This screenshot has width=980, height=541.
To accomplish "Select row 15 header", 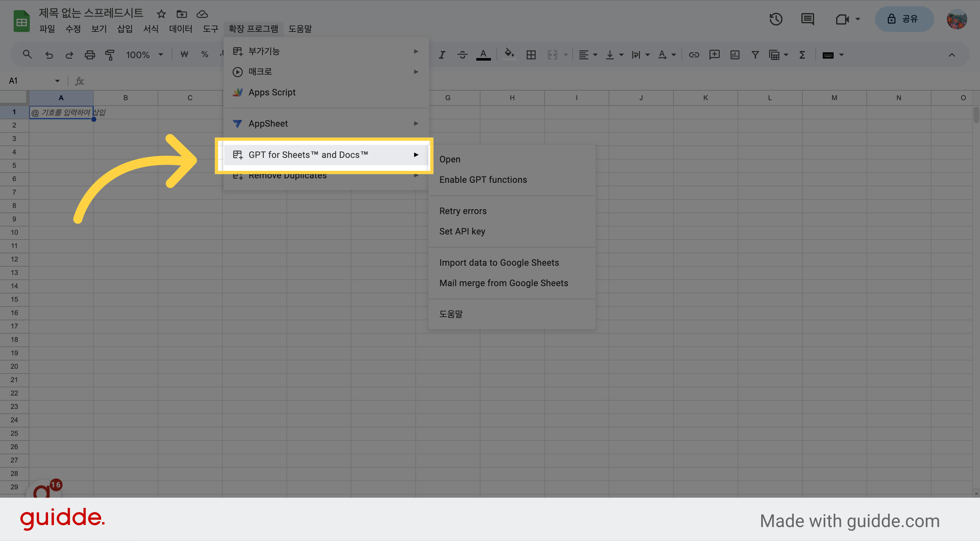I will coord(14,300).
